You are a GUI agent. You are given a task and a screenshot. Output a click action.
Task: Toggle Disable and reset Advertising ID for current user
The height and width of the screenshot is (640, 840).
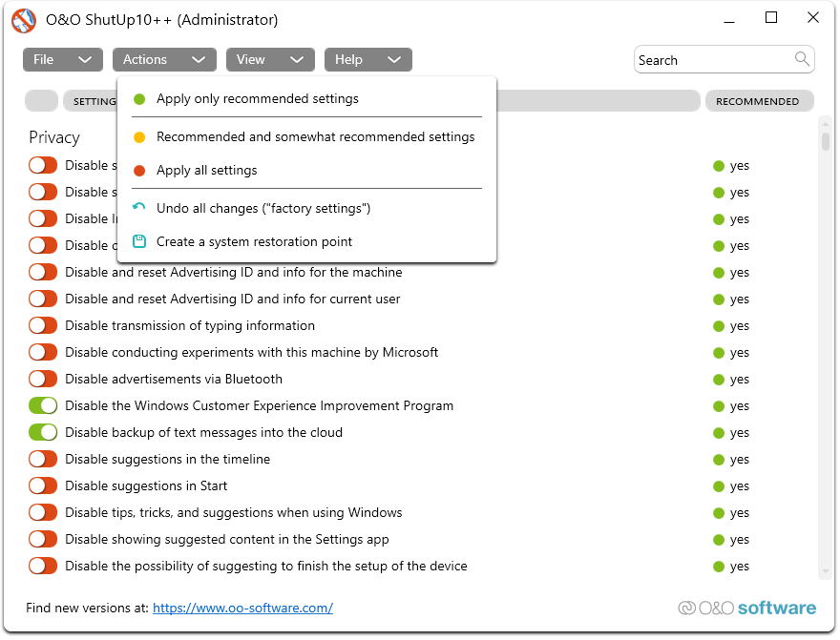click(x=43, y=299)
